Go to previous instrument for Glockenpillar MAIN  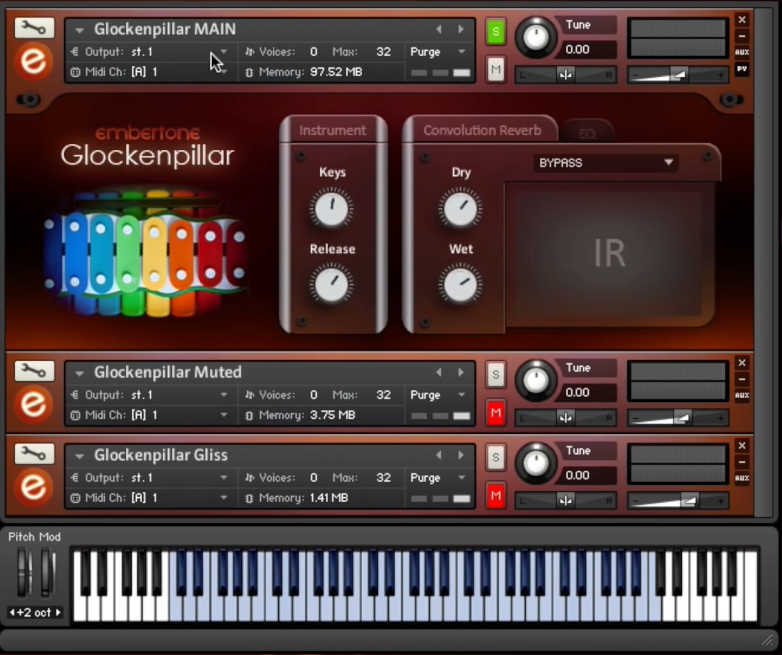click(x=439, y=29)
